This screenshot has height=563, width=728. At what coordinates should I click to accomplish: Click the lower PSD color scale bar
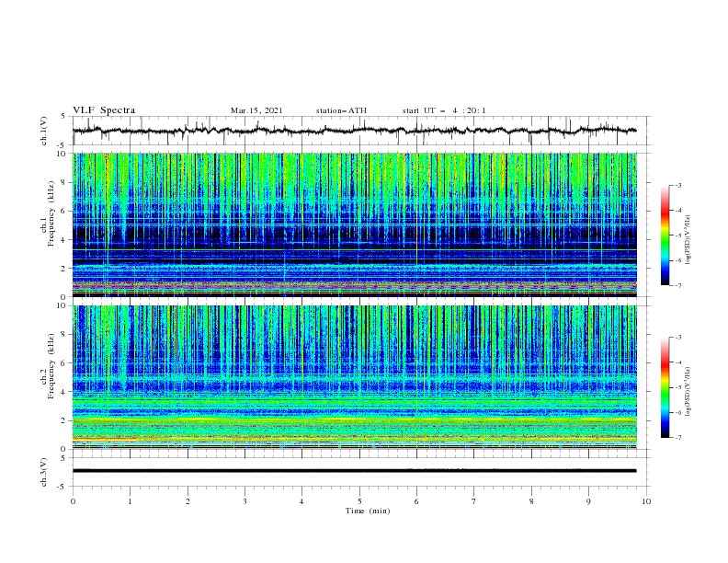(665, 387)
